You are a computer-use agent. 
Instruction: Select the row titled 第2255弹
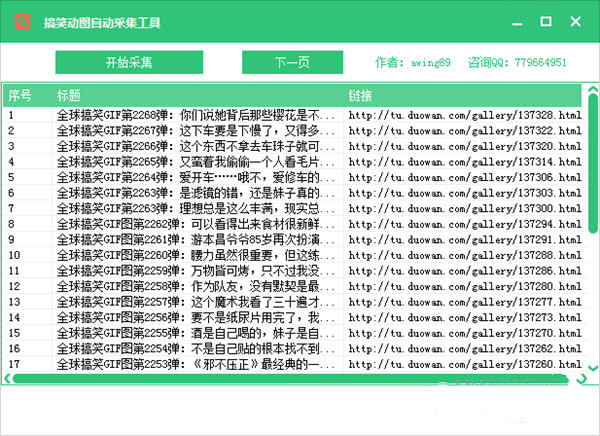point(293,333)
